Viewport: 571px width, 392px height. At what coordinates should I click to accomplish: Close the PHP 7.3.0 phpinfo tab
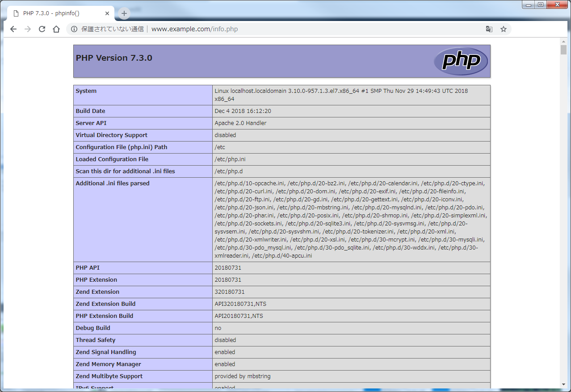point(107,13)
